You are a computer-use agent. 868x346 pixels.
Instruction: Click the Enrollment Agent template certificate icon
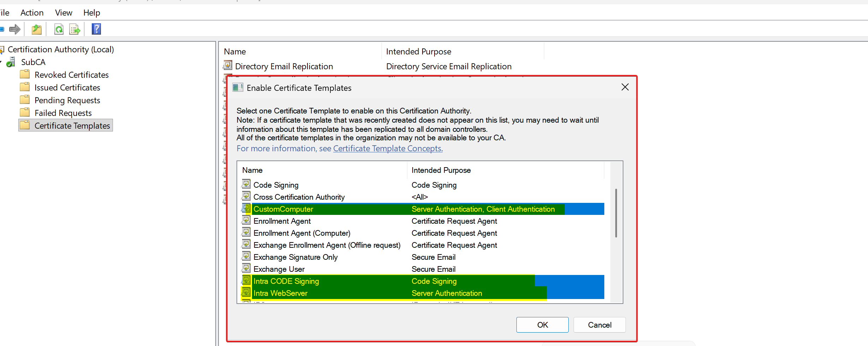(246, 221)
